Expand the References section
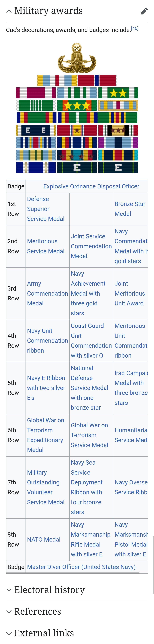This screenshot has height=644, width=154. coord(9,611)
